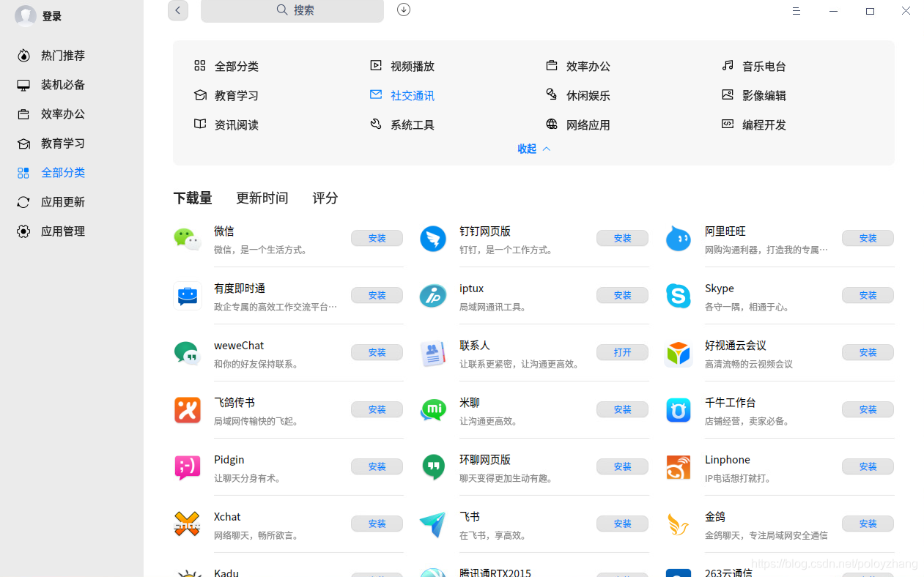Choose the 社交通讯 category

click(402, 95)
